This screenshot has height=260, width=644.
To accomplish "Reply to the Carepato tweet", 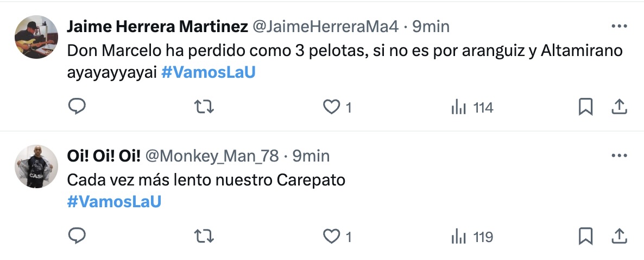I will click(x=77, y=236).
